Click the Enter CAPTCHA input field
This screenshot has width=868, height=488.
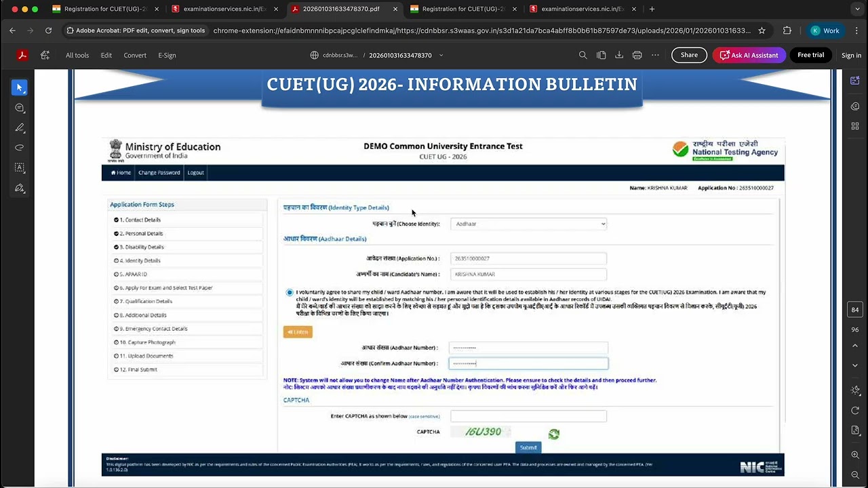point(528,415)
